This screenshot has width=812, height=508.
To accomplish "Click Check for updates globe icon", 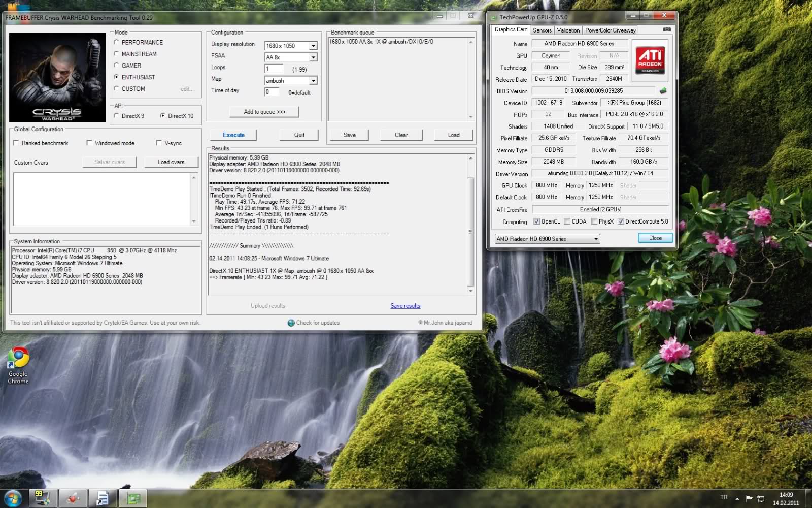I will [291, 323].
